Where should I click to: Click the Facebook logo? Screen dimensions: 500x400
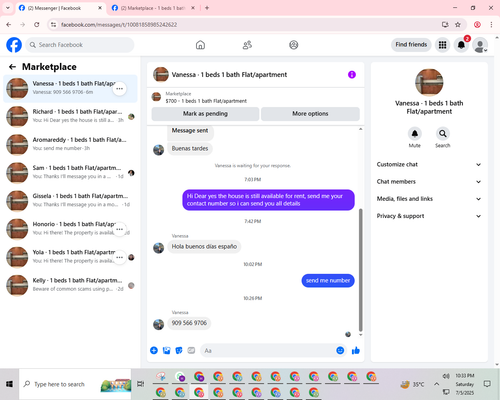coord(14,45)
